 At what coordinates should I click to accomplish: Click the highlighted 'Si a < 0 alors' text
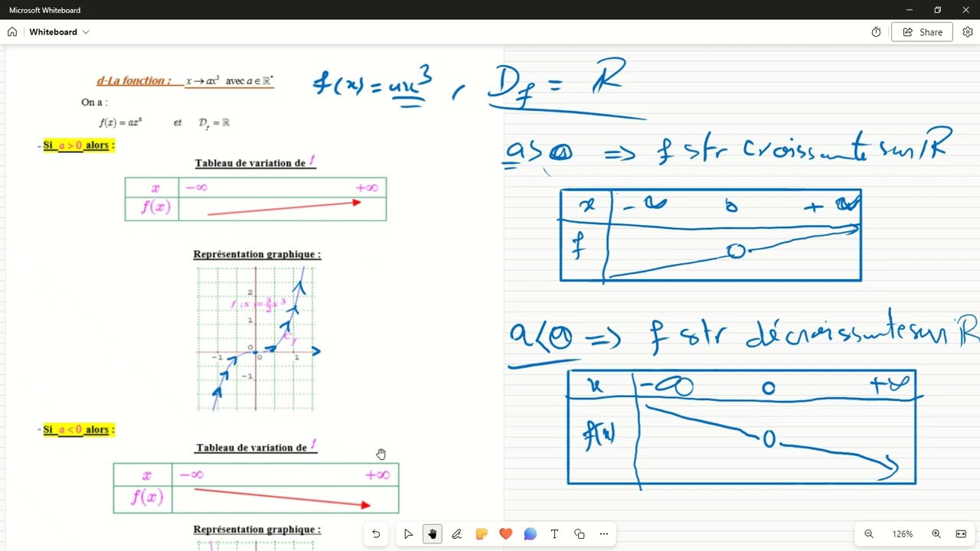tap(78, 430)
